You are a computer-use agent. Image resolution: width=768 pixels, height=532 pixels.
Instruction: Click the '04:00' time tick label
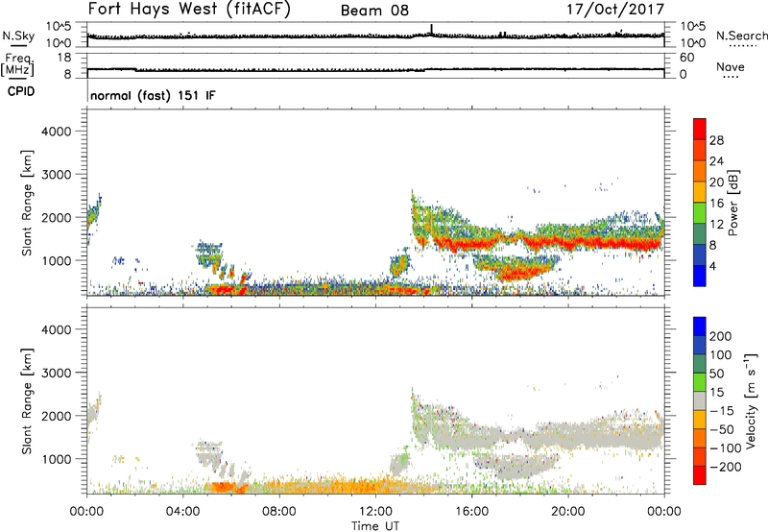183,512
